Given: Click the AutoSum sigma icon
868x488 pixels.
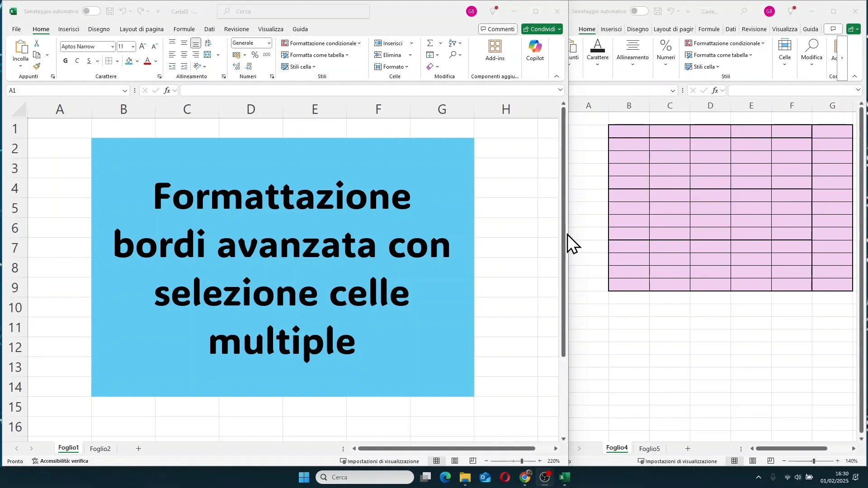Looking at the screenshot, I should point(430,43).
